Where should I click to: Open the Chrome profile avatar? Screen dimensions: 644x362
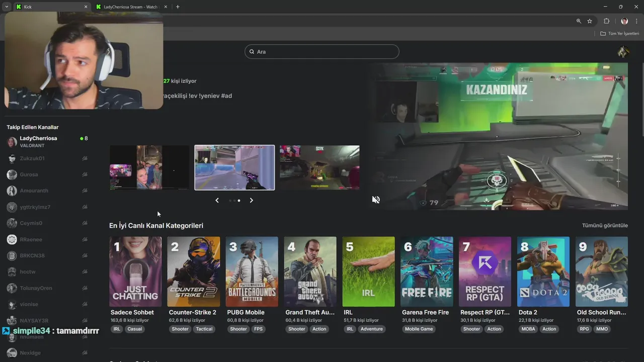click(624, 21)
